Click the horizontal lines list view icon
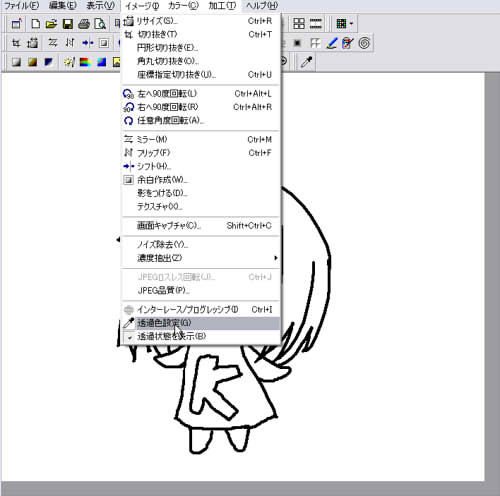The width and height of the screenshot is (500, 496). (316, 24)
